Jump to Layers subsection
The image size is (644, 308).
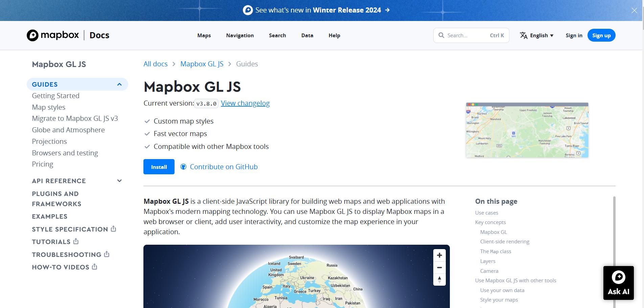click(488, 261)
